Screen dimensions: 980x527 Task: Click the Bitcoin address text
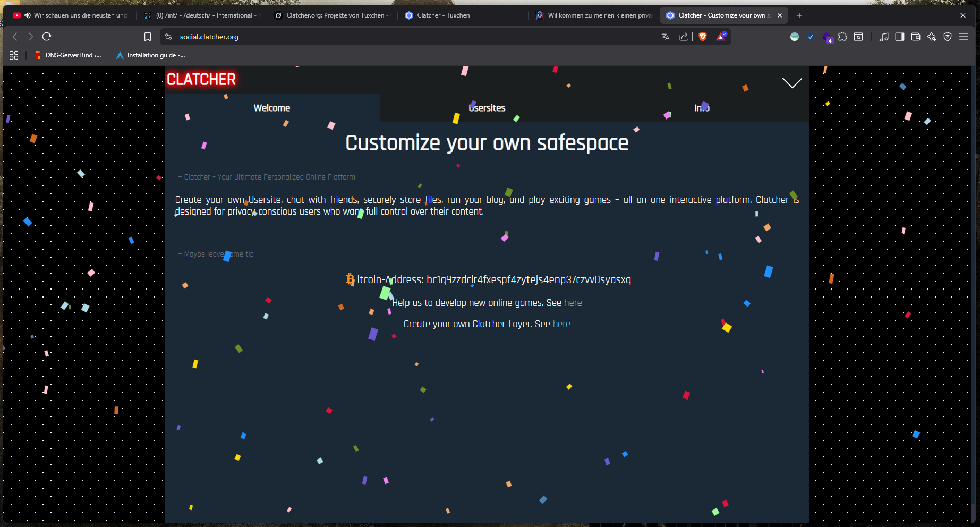tap(494, 279)
